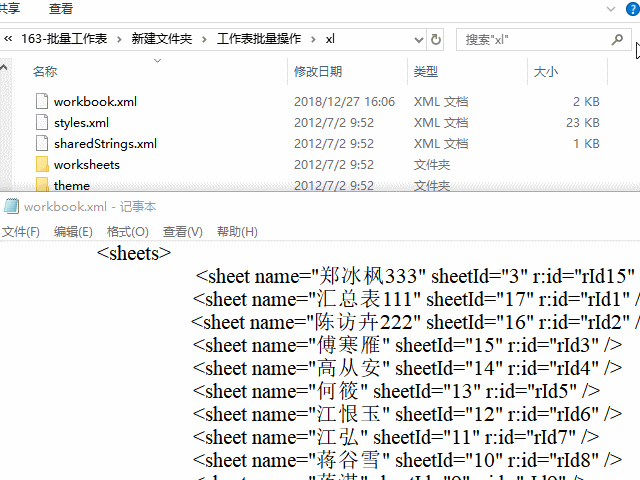Open the 文件(F) menu in Notepad
This screenshot has width=640, height=480.
pos(21,232)
